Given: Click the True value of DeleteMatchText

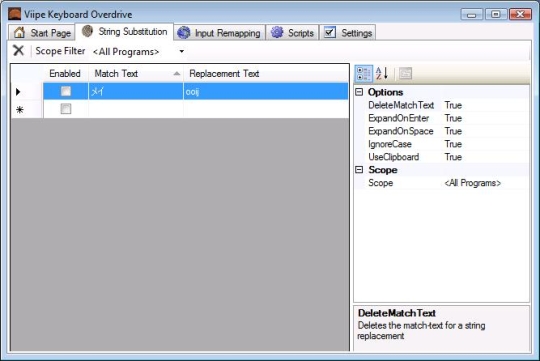Looking at the screenshot, I should pos(453,105).
